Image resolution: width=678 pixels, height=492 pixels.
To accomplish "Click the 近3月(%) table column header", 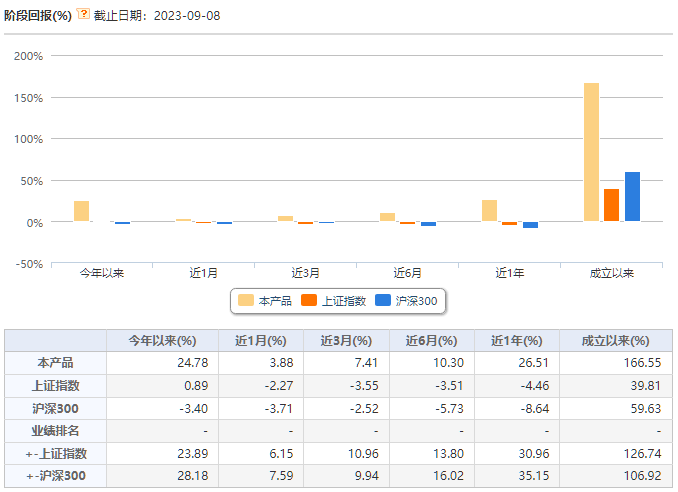I will [x=346, y=341].
